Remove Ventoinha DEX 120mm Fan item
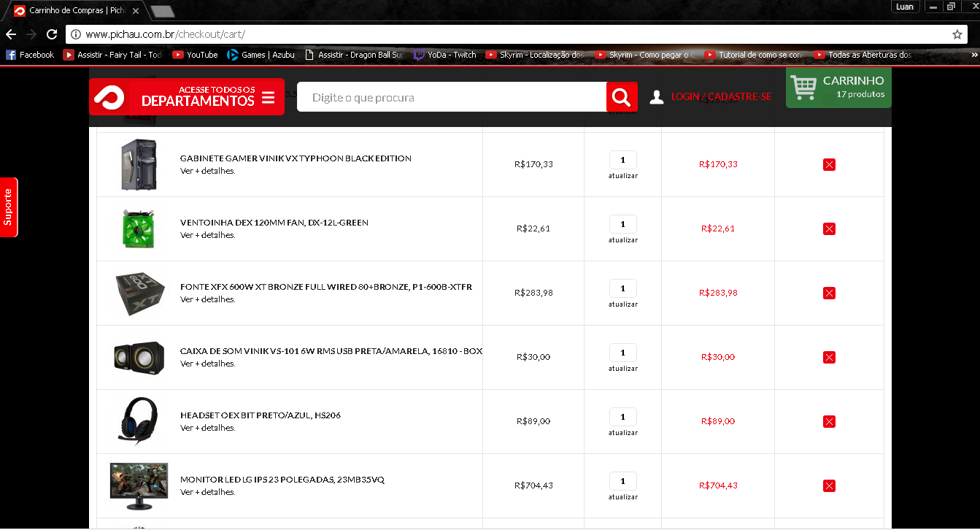Screen dimensions: 980x530 point(829,228)
